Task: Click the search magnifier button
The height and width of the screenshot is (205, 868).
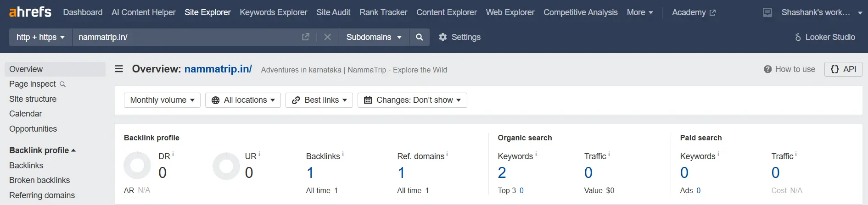Action: (420, 37)
